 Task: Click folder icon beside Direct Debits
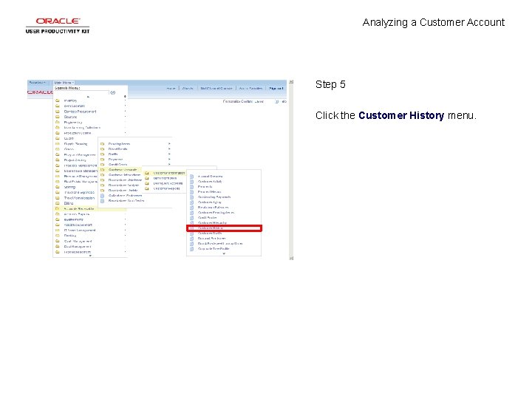coord(102,149)
